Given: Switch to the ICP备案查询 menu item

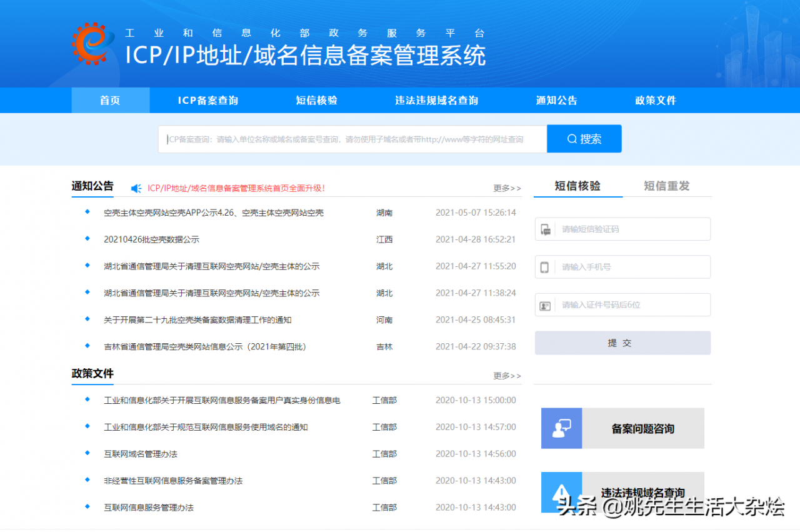Looking at the screenshot, I should point(208,100).
